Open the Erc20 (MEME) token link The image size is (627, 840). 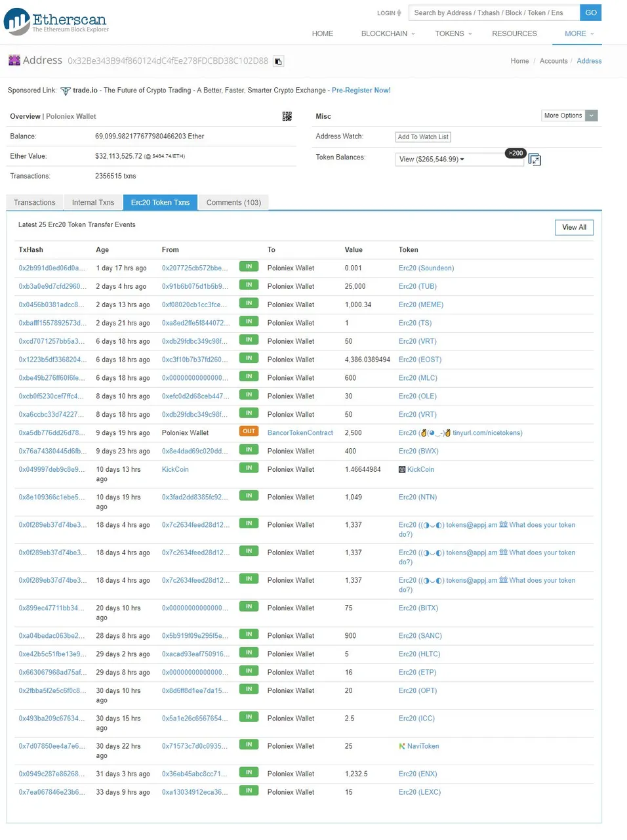point(421,305)
